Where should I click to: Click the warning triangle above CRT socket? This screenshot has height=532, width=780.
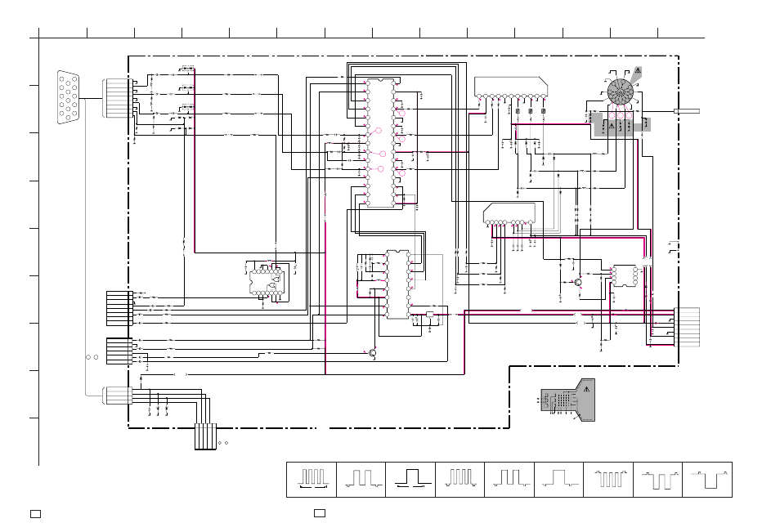(x=637, y=71)
